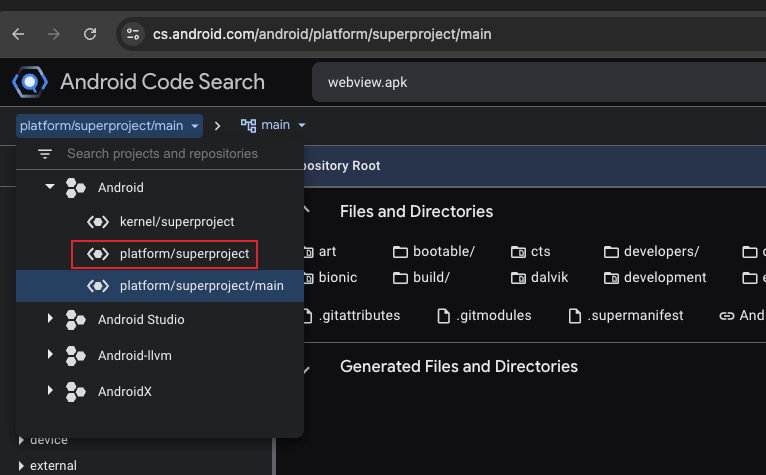Click the filter icon in project search
Viewport: 766px width, 475px height.
[45, 154]
